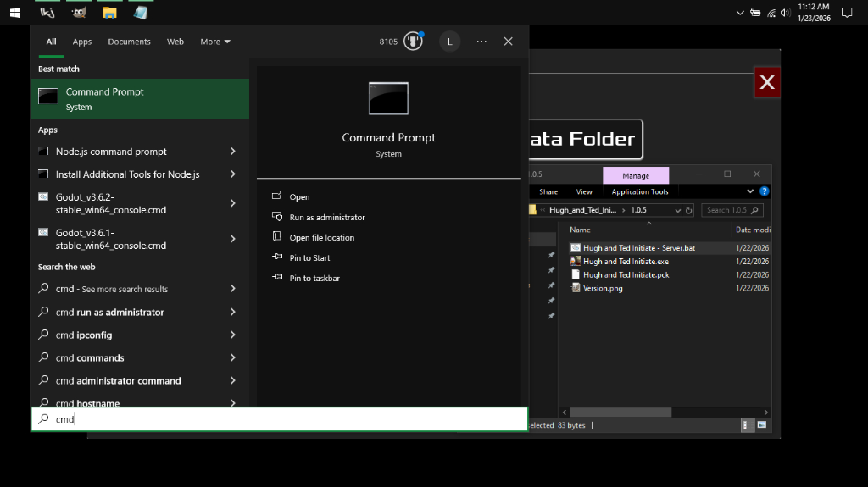Switch to large thumbnails view in Explorer
The width and height of the screenshot is (868, 487).
coord(762,424)
